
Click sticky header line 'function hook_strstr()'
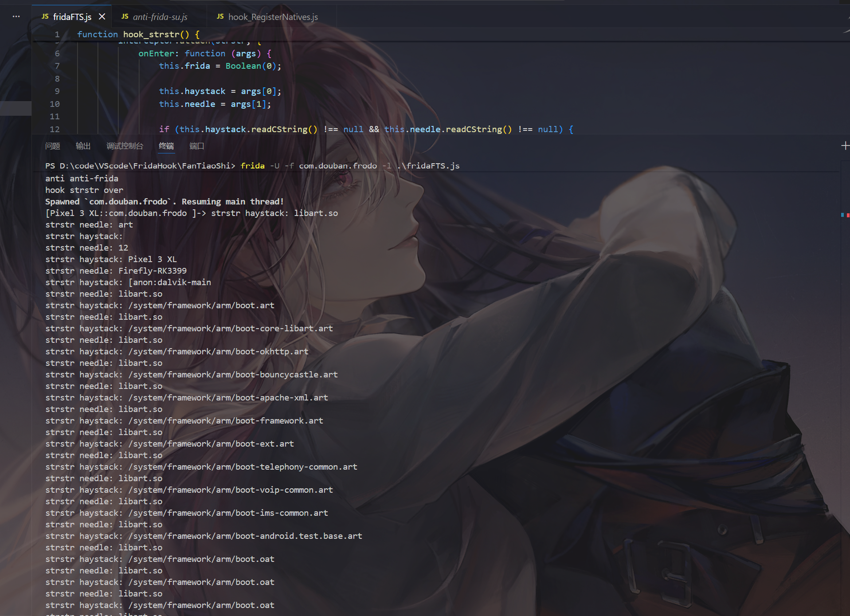(x=138, y=34)
